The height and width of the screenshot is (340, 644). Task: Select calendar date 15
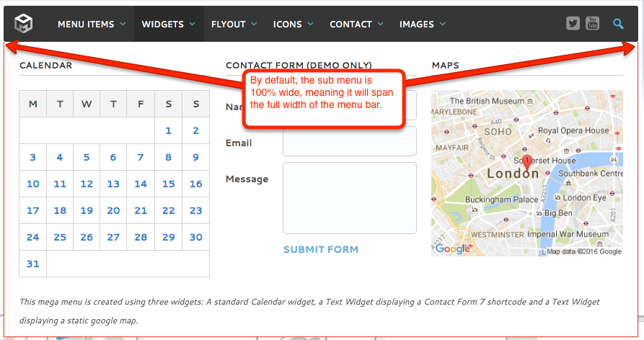[168, 184]
